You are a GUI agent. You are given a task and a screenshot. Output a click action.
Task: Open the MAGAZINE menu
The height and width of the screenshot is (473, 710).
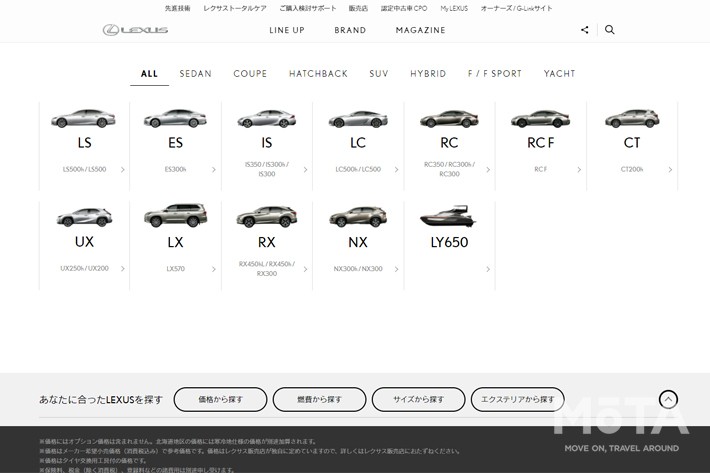pos(421,30)
